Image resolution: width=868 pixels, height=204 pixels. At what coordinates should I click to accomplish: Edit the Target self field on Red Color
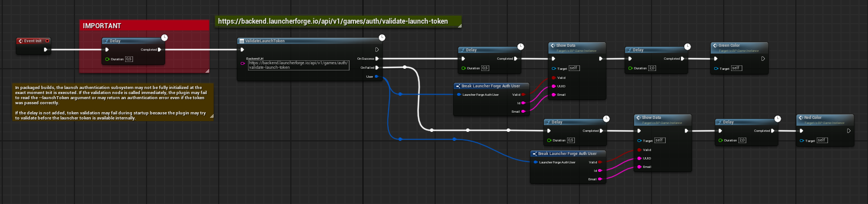(822, 140)
